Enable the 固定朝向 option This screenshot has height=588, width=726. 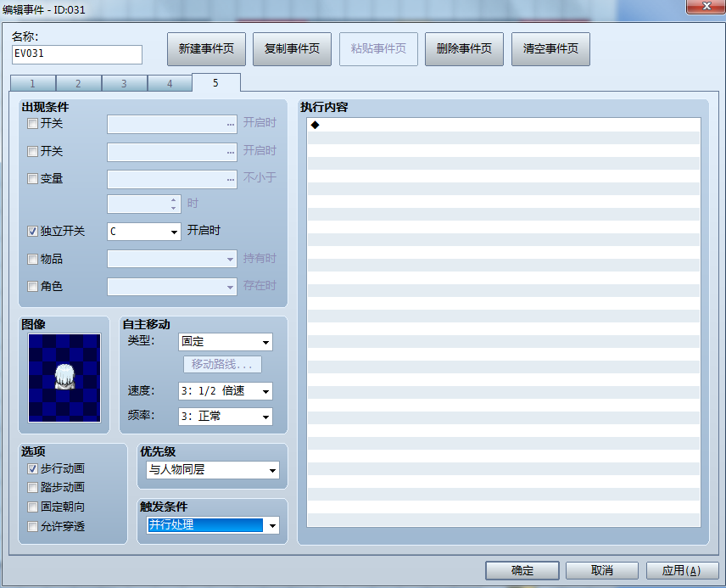32,507
